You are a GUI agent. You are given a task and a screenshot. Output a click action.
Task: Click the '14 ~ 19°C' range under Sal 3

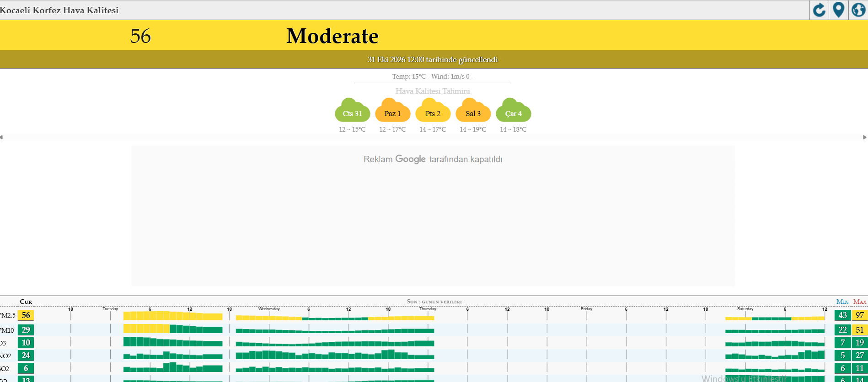click(x=473, y=129)
